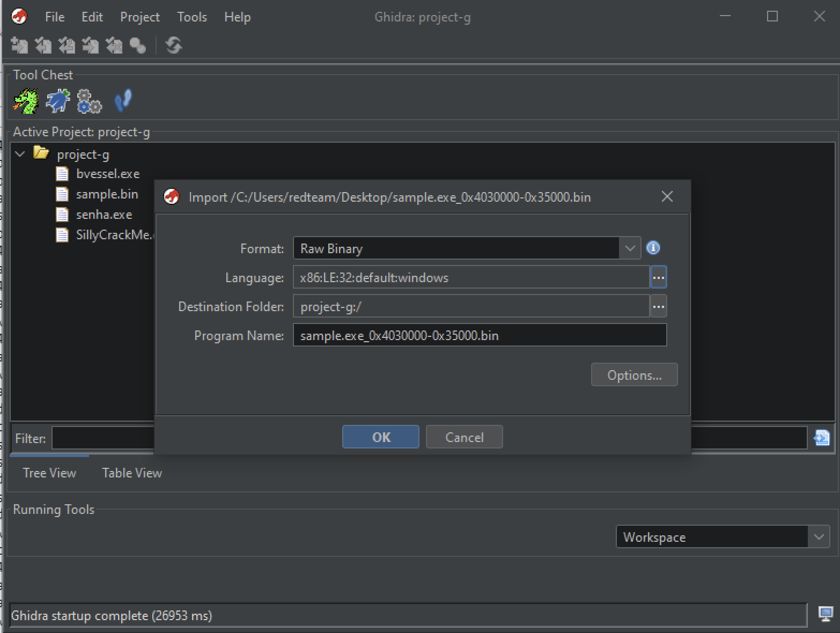Image resolution: width=840 pixels, height=633 pixels.
Task: Open import Options...
Action: click(x=635, y=375)
